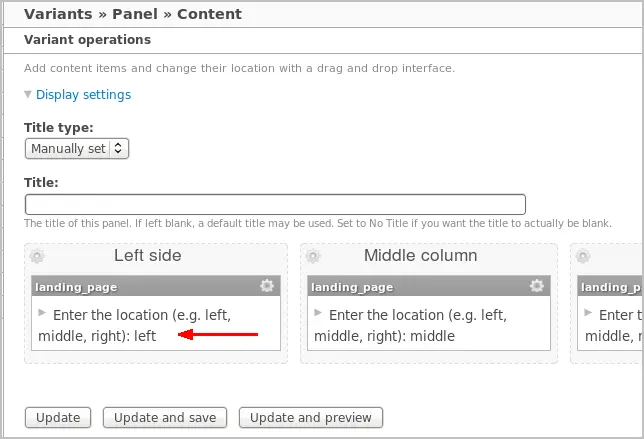Click gear icon on Left side landing_page pane

click(x=267, y=286)
